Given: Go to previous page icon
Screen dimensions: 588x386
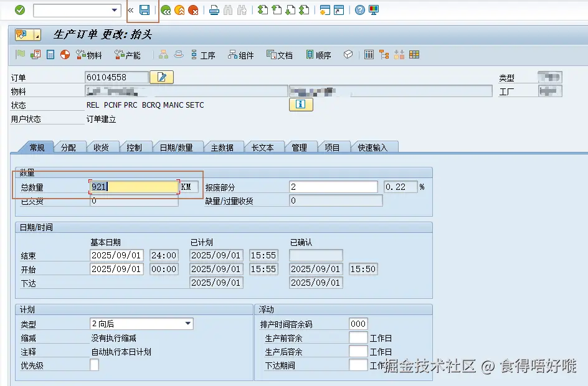Looking at the screenshot, I should click(277, 10).
